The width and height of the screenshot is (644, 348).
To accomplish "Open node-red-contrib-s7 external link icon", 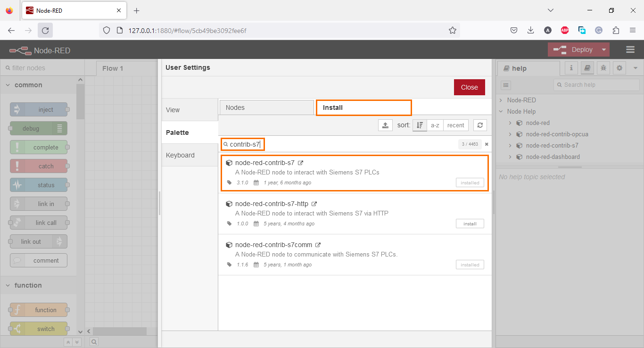I will point(301,163).
